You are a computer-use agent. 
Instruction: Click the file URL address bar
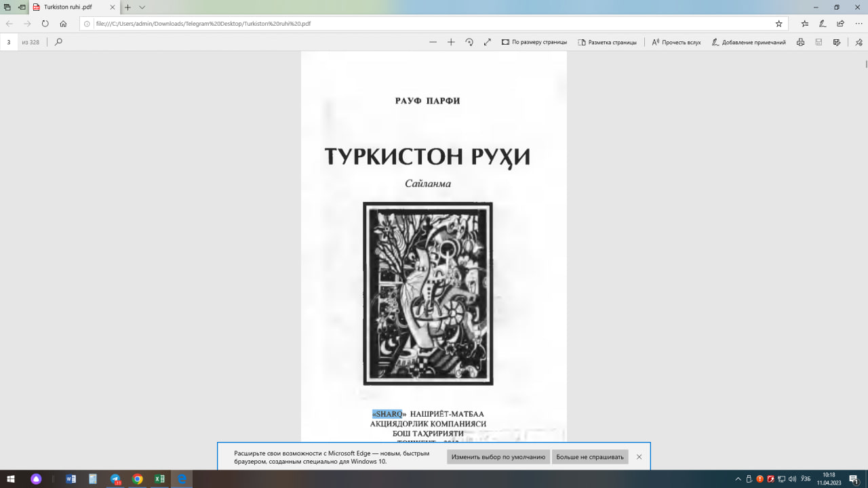click(434, 23)
